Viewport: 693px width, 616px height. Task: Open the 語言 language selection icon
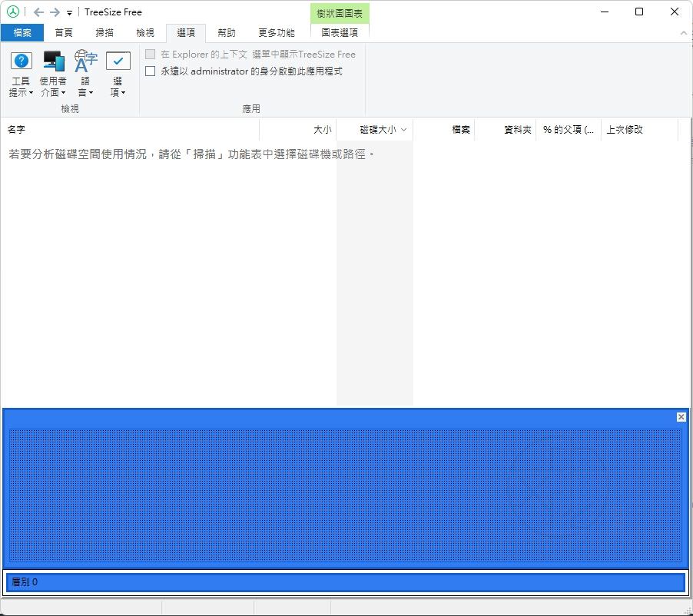[x=85, y=74]
